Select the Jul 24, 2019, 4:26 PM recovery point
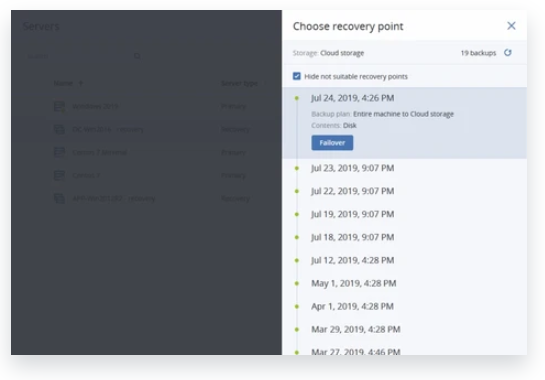 (x=352, y=98)
